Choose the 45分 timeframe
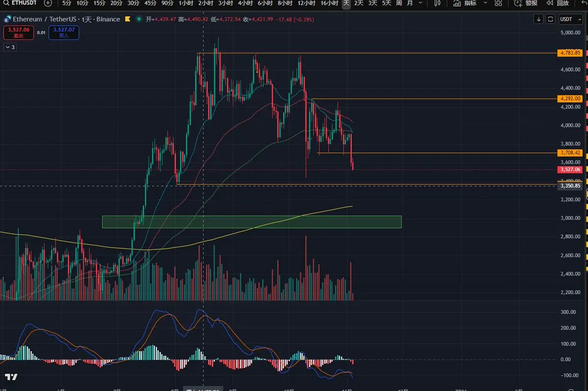This screenshot has height=391, width=588. pos(150,3)
